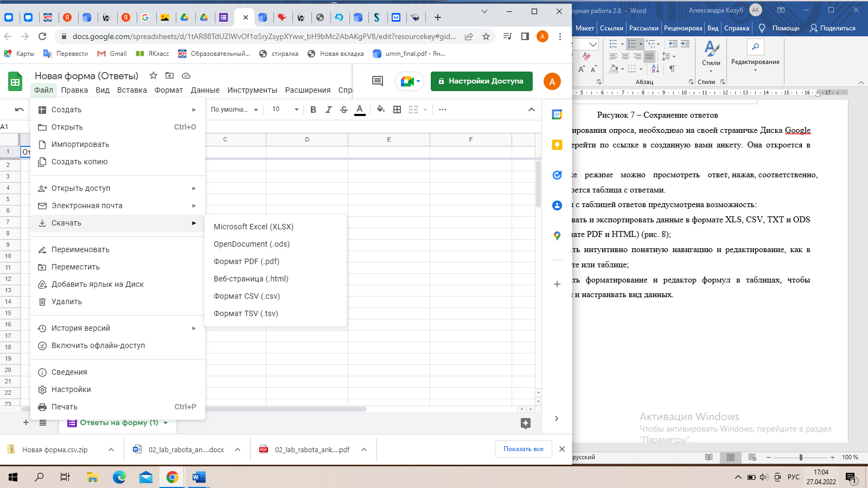Expand the Создать submenu
This screenshot has height=488, width=868.
tap(118, 110)
